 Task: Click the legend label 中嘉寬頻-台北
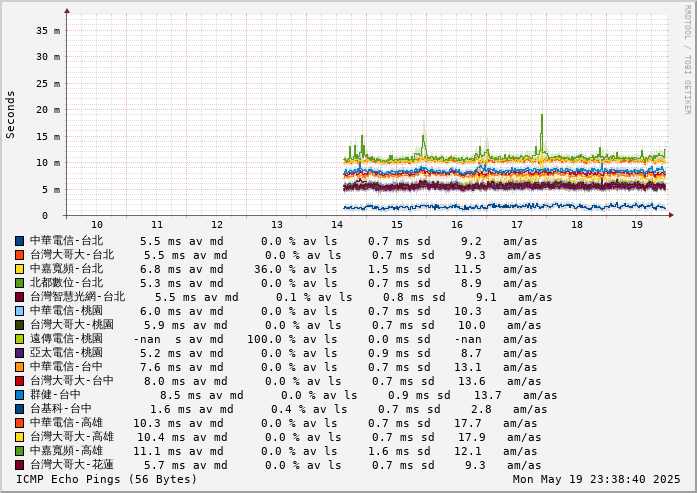(x=67, y=269)
